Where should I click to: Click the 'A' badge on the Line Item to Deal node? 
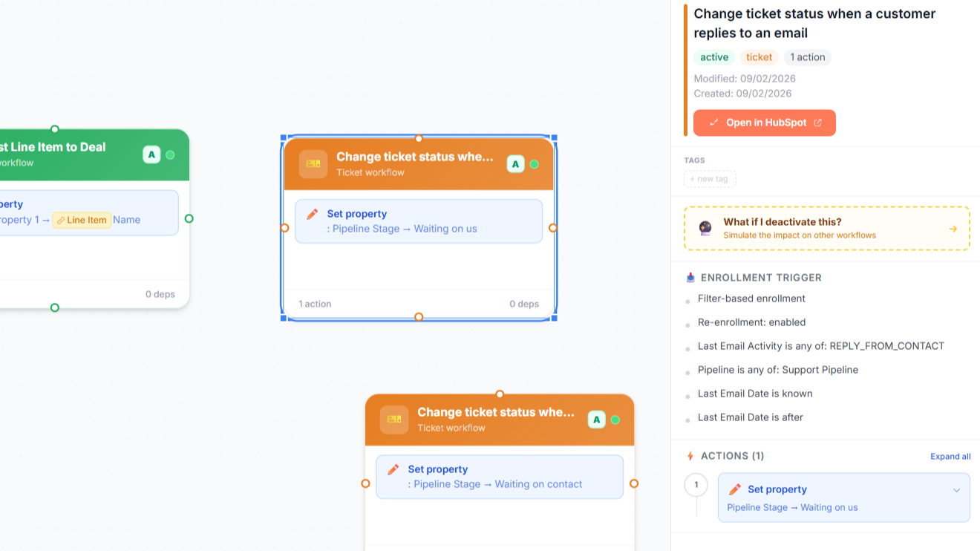point(151,154)
